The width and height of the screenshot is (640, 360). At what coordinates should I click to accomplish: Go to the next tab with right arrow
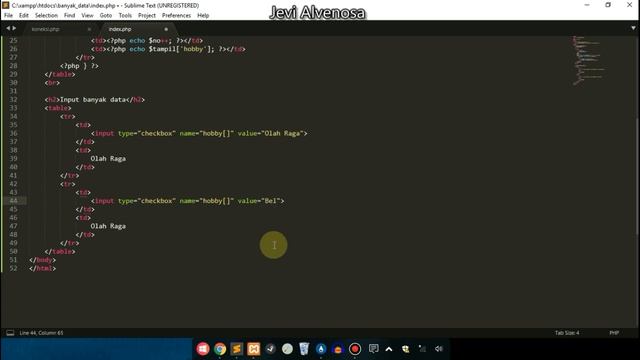[x=14, y=28]
